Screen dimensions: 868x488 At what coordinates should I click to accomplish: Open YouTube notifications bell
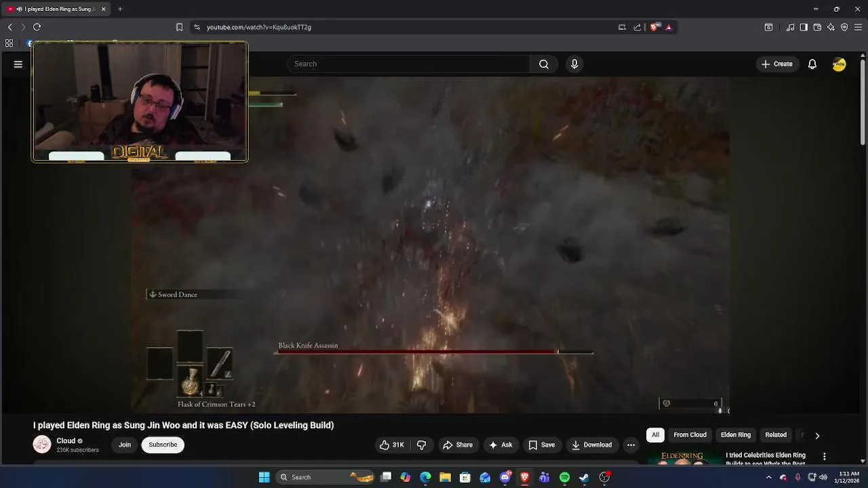(x=812, y=64)
